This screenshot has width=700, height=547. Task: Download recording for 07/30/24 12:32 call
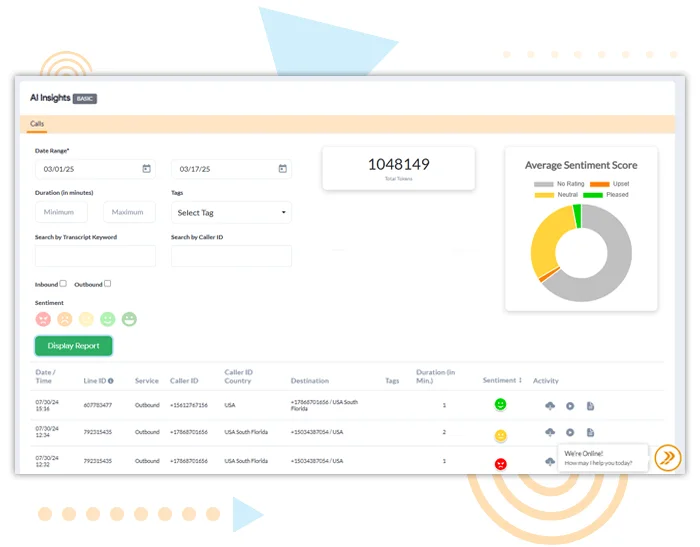pos(550,461)
